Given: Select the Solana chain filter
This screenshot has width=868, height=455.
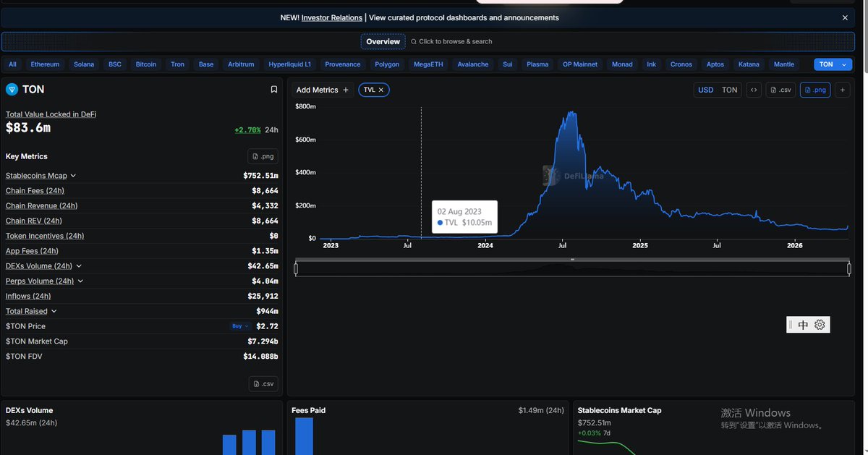Looking at the screenshot, I should [x=84, y=64].
